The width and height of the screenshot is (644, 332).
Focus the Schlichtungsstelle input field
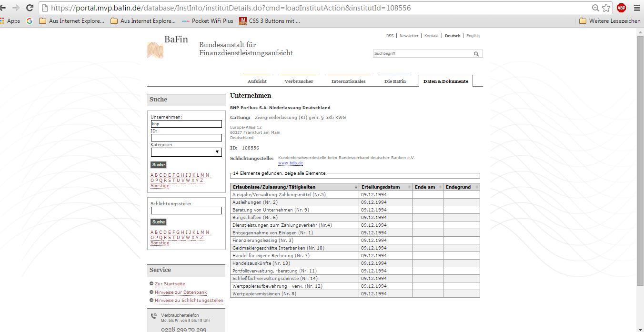point(186,211)
